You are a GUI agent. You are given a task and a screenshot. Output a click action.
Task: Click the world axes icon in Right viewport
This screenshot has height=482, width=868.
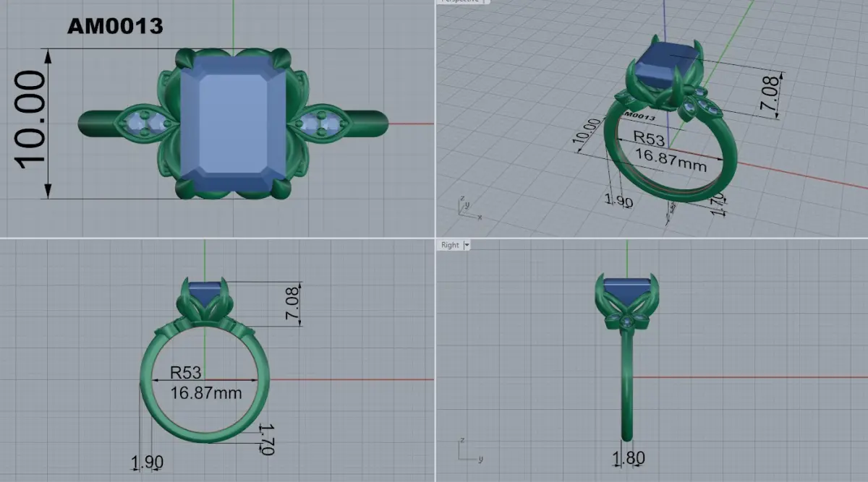click(x=470, y=449)
